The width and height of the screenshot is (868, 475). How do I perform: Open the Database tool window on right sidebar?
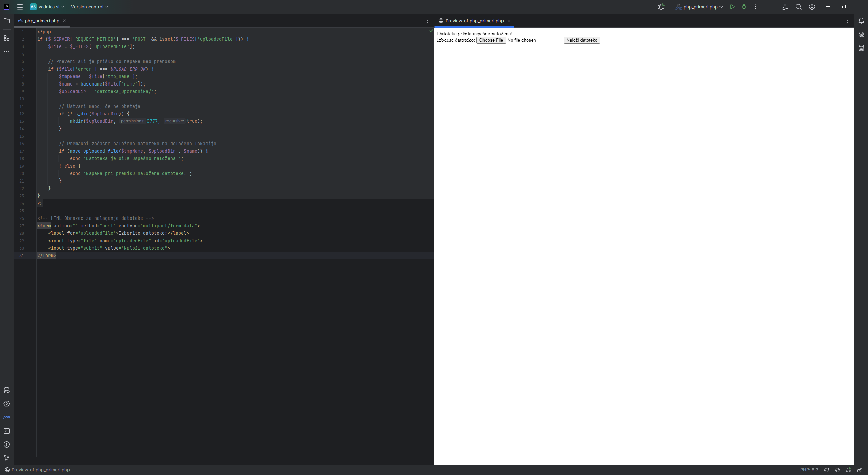coord(861,48)
